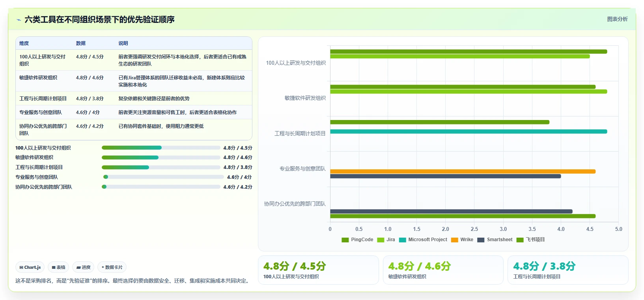Click table row label 专业服务与创意团队
The height and width of the screenshot is (300, 644).
pyautogui.click(x=41, y=112)
